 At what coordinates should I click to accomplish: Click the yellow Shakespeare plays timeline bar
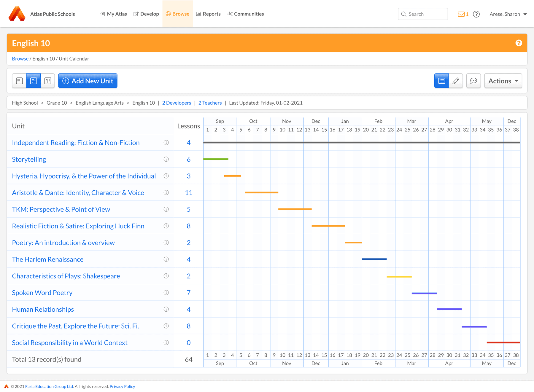pos(399,277)
